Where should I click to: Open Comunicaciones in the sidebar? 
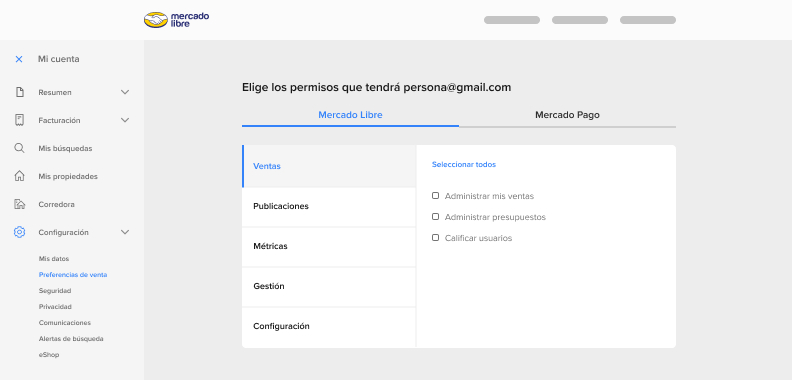click(65, 323)
